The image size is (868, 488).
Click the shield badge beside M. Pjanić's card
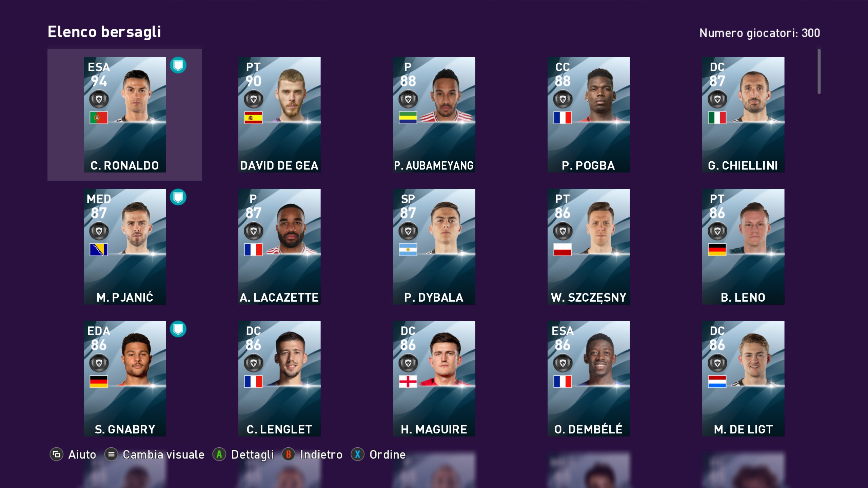178,197
